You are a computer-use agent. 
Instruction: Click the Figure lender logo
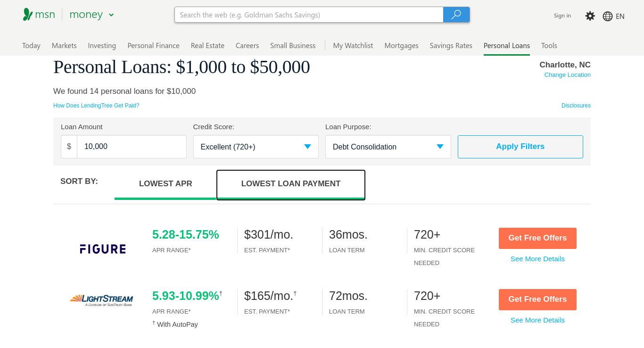click(103, 249)
